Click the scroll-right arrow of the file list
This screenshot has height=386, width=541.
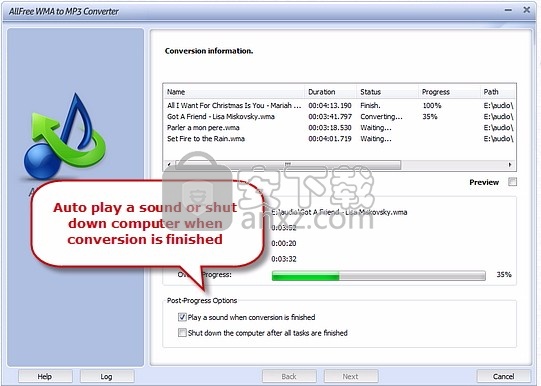[510, 165]
